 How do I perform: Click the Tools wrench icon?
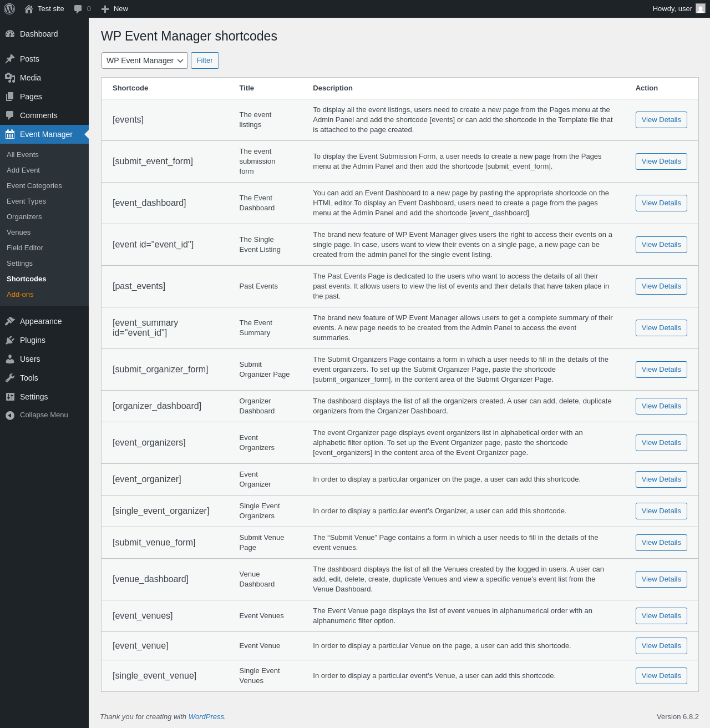[x=10, y=378]
